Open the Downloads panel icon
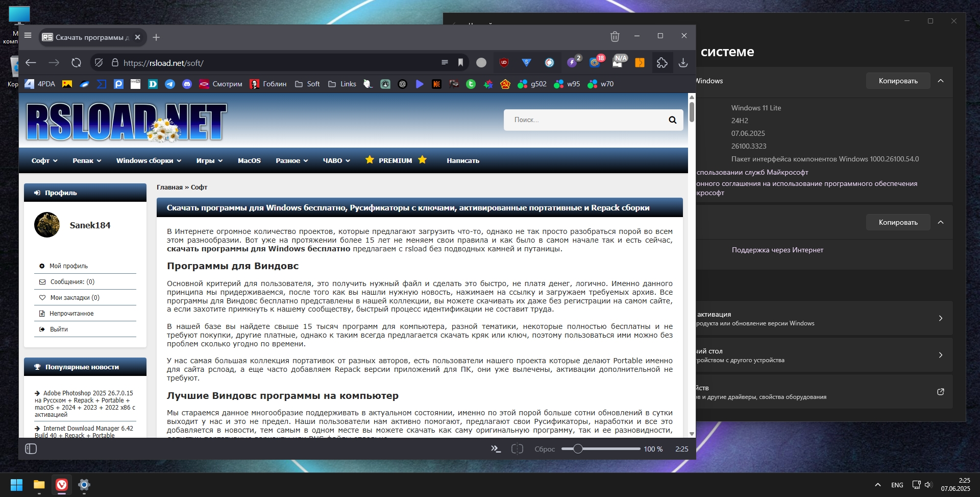 (683, 62)
